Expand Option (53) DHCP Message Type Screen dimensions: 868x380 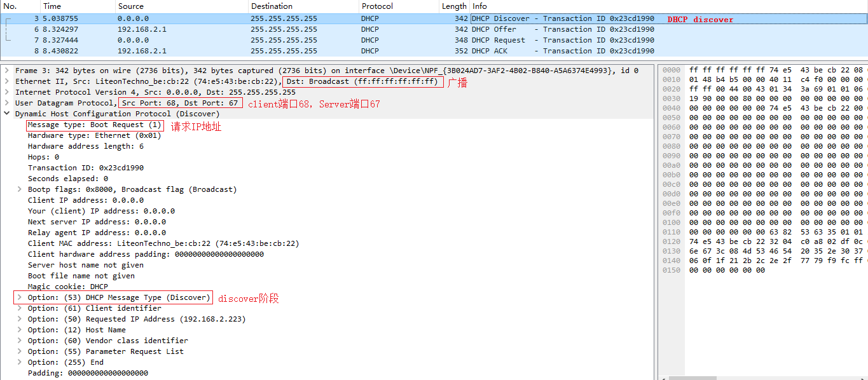tap(20, 297)
